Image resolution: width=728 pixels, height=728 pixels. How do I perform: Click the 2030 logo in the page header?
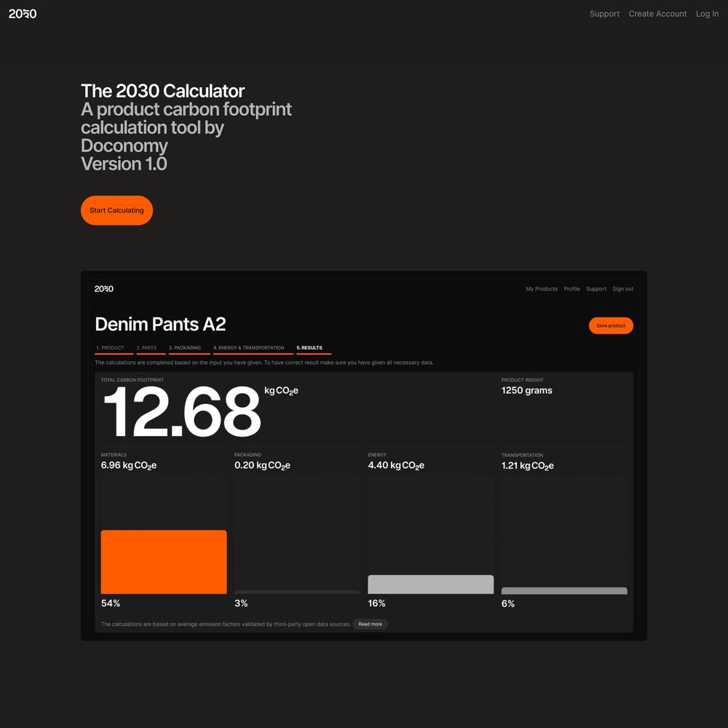pyautogui.click(x=23, y=14)
